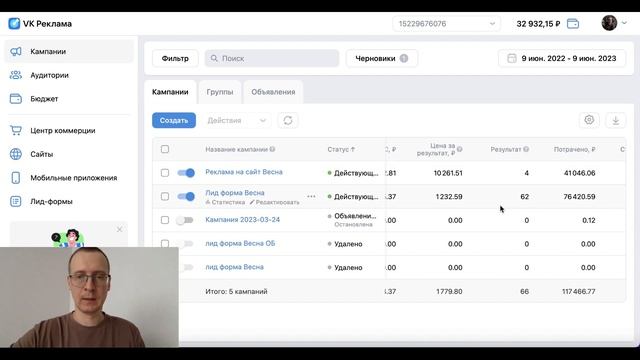Viewport: 640px width, 360px height.
Task: Check the Лид форма Весна row checkbox
Action: [x=165, y=196]
